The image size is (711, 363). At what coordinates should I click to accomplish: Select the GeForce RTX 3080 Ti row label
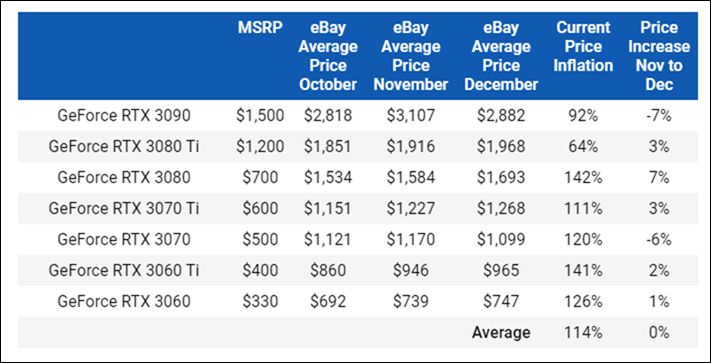pyautogui.click(x=124, y=146)
